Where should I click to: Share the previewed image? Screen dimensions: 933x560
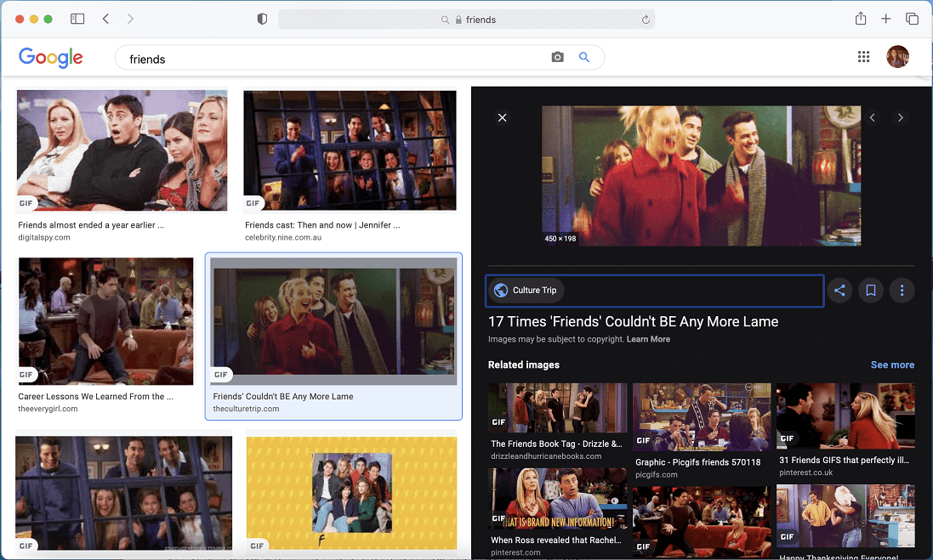point(839,291)
